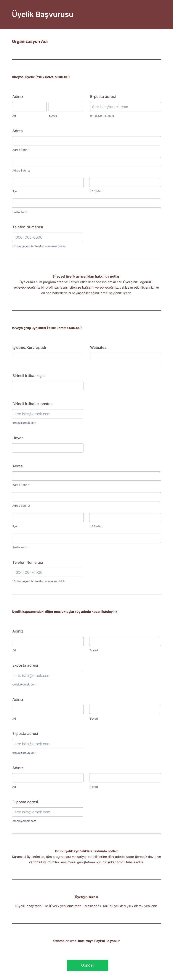Image resolution: width=173 pixels, height=980 pixels.
Task: Select the Websitesi input field
Action: [x=125, y=357]
